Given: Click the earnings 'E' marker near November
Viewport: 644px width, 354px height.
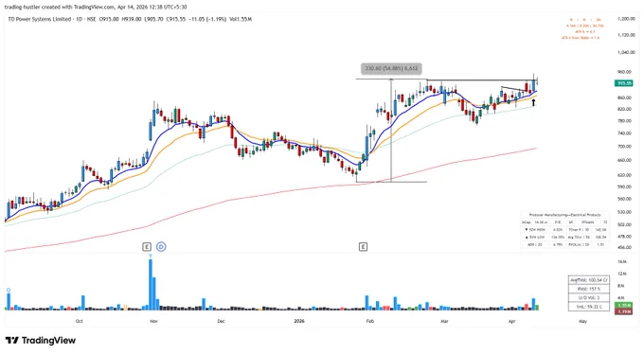Looking at the screenshot, I should tap(147, 247).
